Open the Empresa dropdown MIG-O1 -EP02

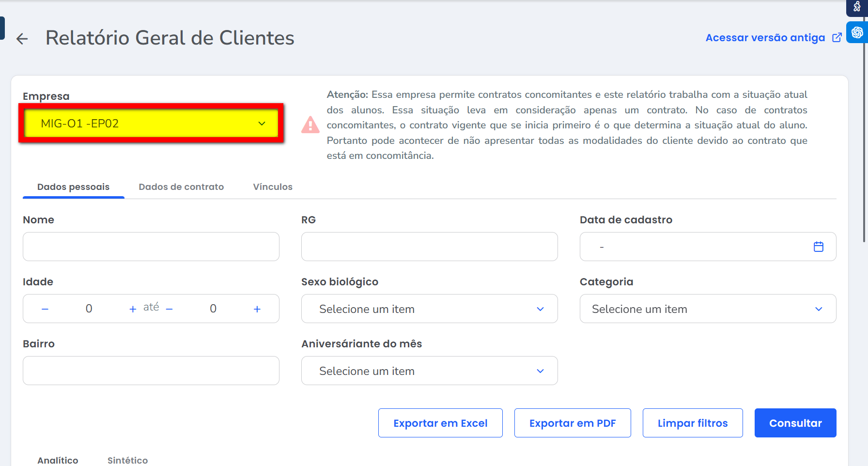tap(151, 124)
